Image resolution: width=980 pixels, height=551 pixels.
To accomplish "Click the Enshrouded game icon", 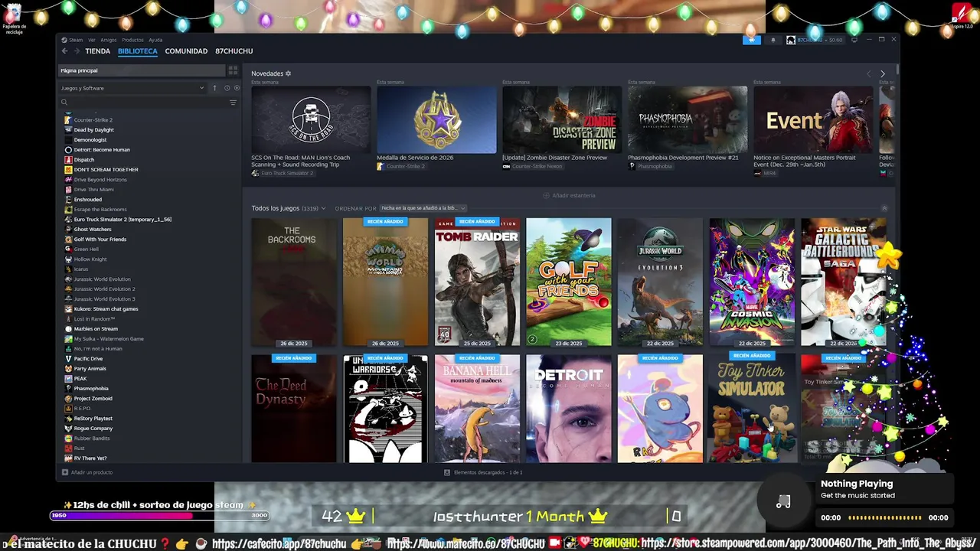I will (68, 200).
